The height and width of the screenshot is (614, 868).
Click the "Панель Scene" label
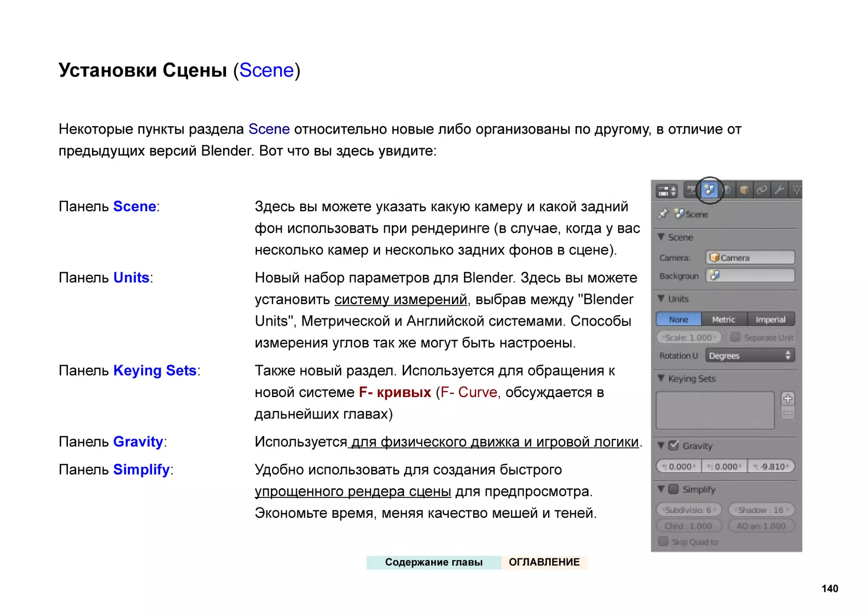[109, 206]
